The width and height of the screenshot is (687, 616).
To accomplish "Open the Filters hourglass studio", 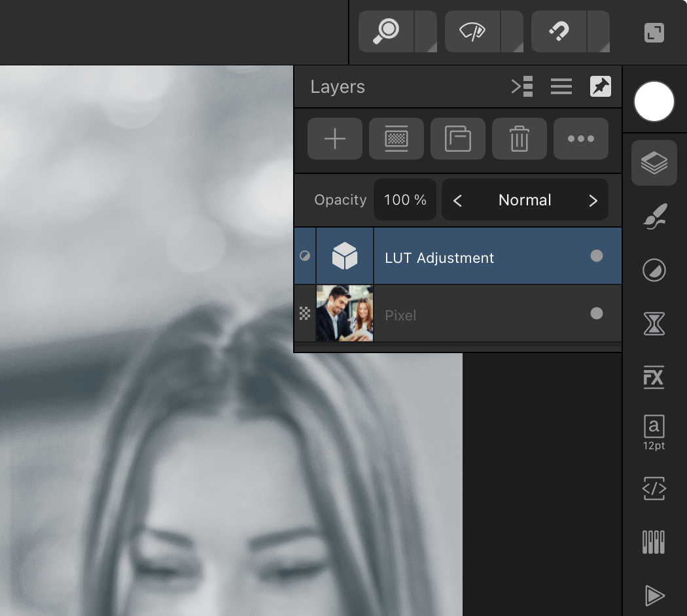I will (x=654, y=324).
